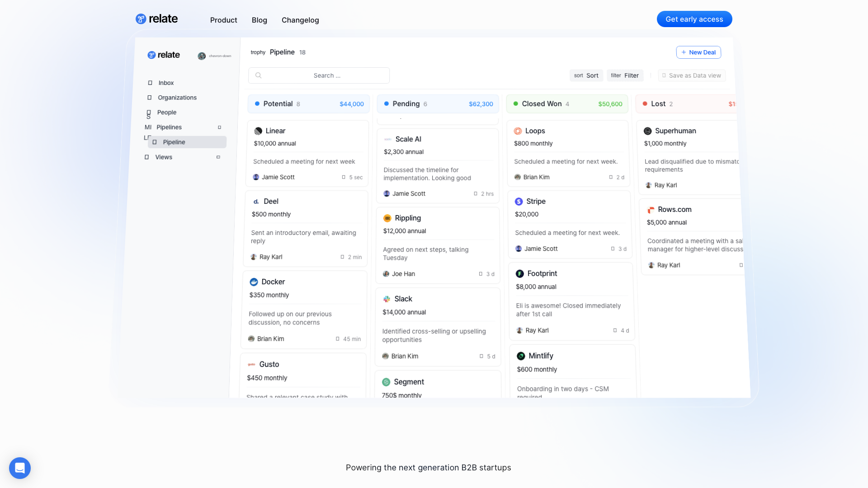Screen dimensions: 868x488
Task: Click the Potential column header
Action: coord(309,104)
